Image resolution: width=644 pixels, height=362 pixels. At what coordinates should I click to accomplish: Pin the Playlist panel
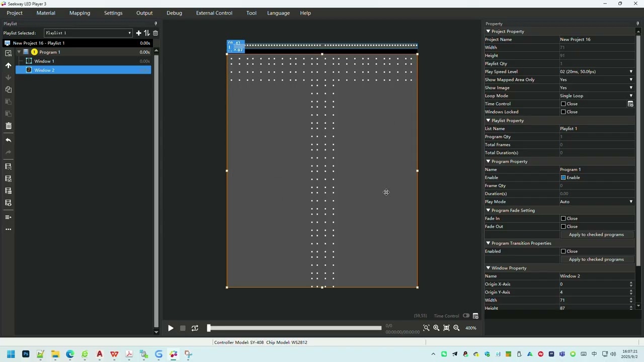[155, 24]
